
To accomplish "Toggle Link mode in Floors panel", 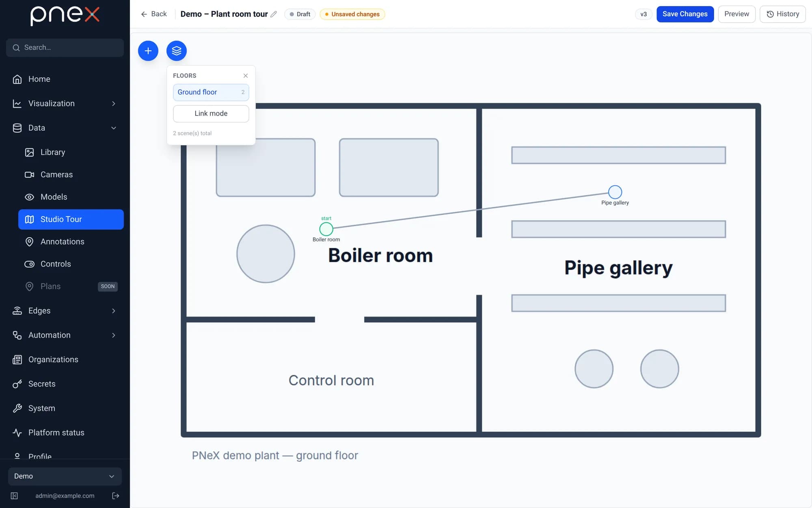I will click(211, 113).
